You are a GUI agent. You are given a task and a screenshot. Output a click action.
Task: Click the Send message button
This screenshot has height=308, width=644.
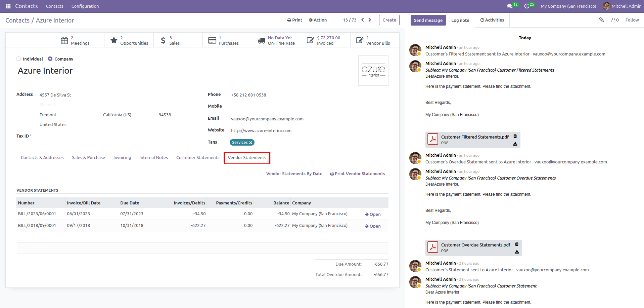(x=428, y=20)
